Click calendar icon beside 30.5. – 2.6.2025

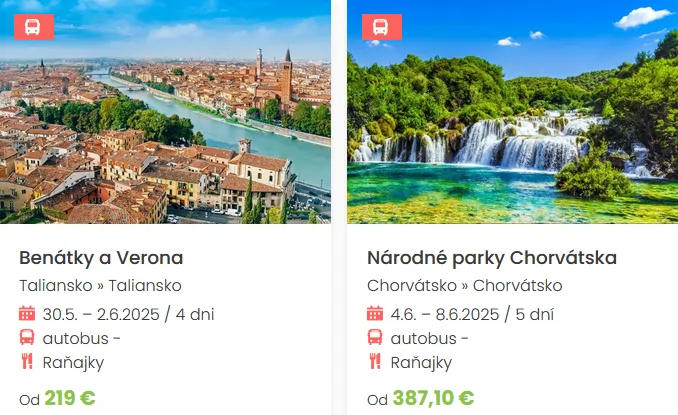[27, 313]
